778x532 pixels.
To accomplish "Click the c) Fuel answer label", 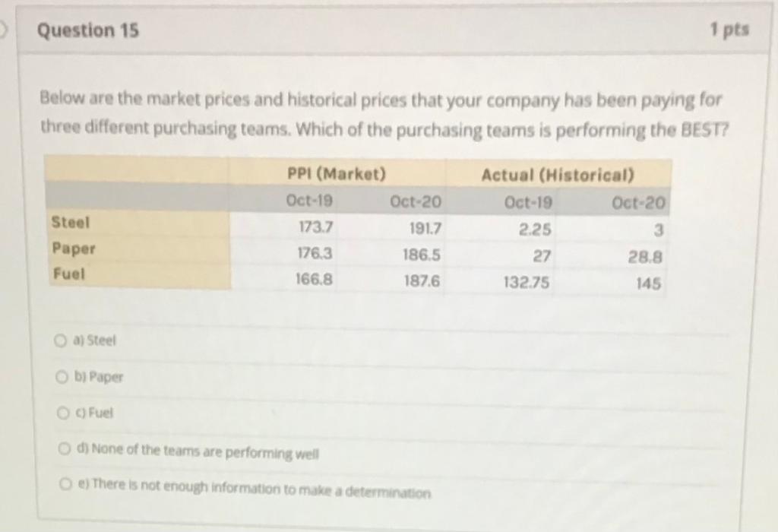I will [94, 413].
